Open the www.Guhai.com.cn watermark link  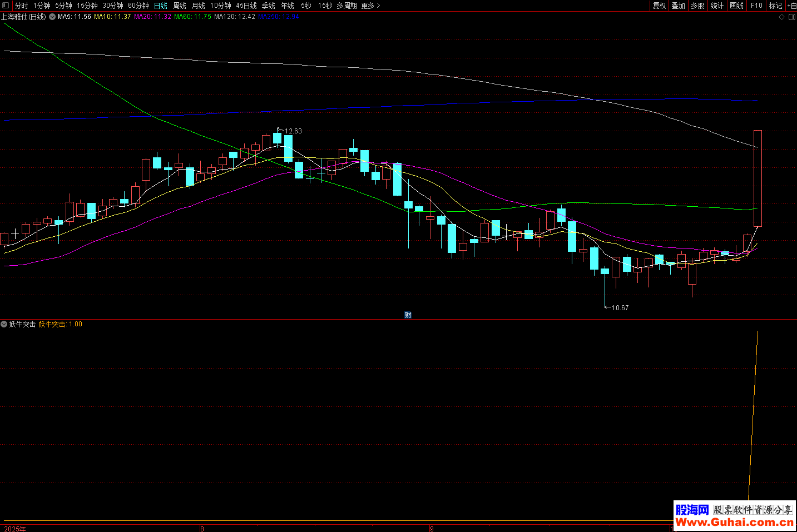click(734, 522)
